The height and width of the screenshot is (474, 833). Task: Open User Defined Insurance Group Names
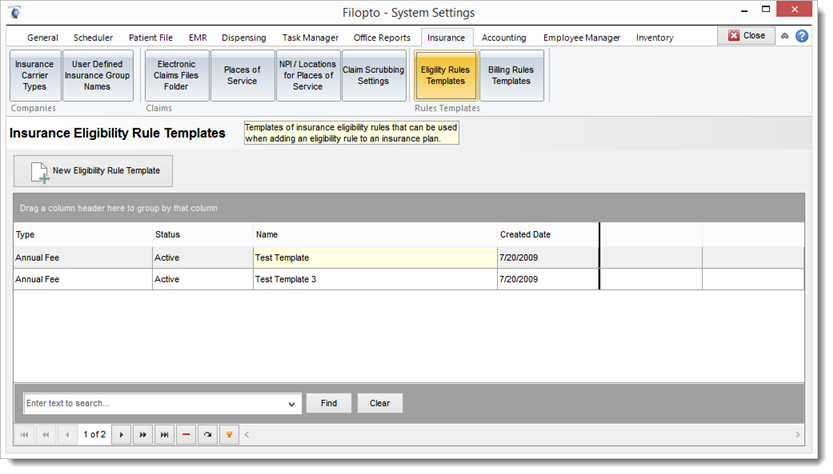97,75
